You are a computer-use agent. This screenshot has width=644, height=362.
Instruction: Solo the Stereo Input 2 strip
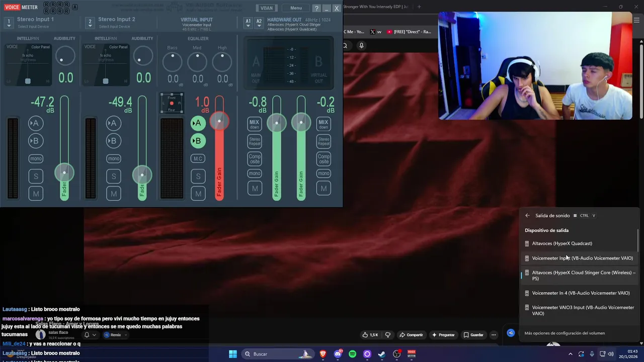[x=114, y=176]
